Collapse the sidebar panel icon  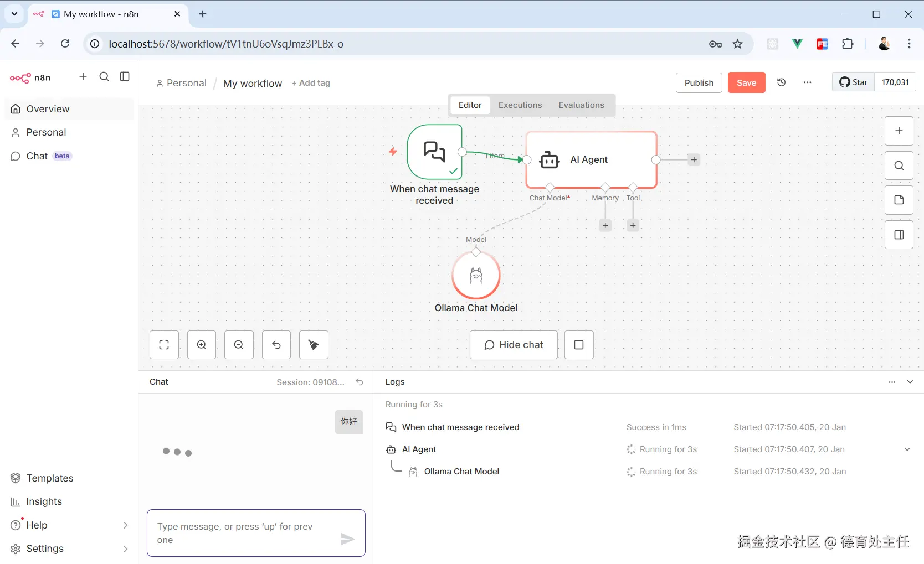pyautogui.click(x=125, y=76)
